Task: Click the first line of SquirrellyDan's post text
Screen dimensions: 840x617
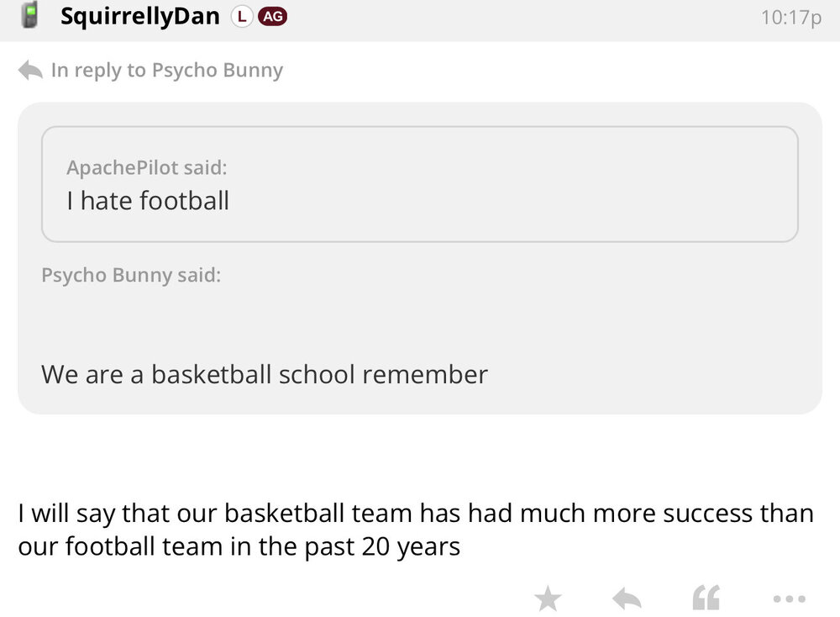Action: pyautogui.click(x=416, y=513)
